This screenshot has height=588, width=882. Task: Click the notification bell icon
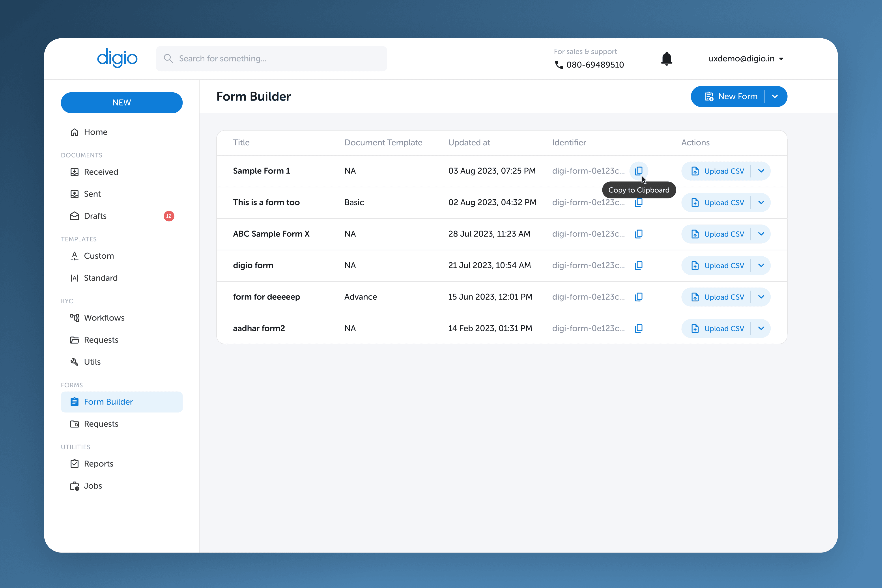[666, 59]
